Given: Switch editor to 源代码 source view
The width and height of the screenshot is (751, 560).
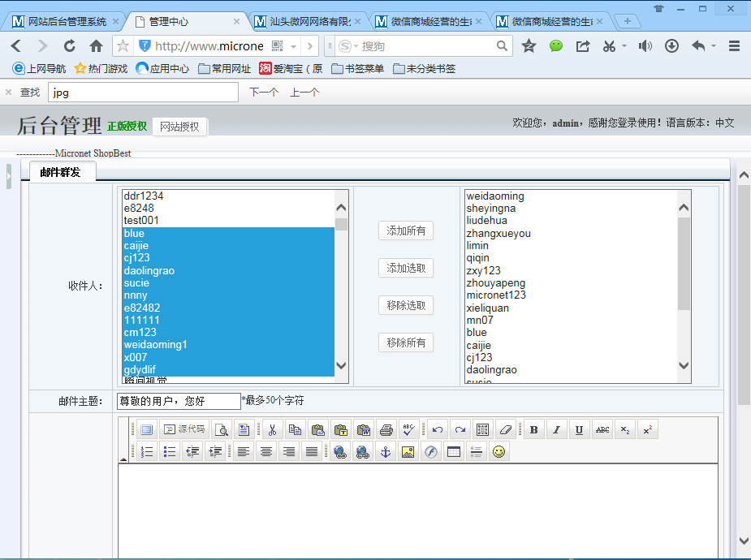Looking at the screenshot, I should pos(184,429).
